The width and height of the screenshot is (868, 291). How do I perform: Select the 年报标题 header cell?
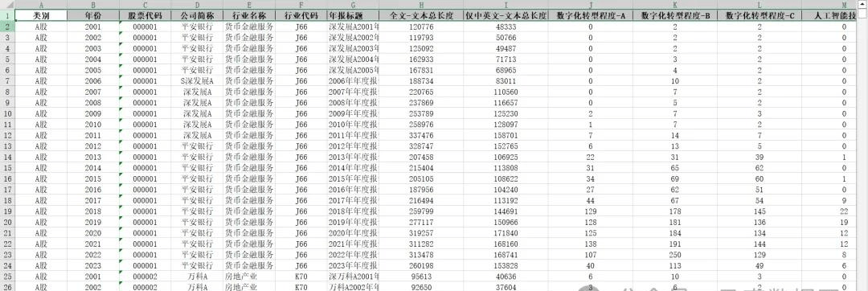(353, 15)
